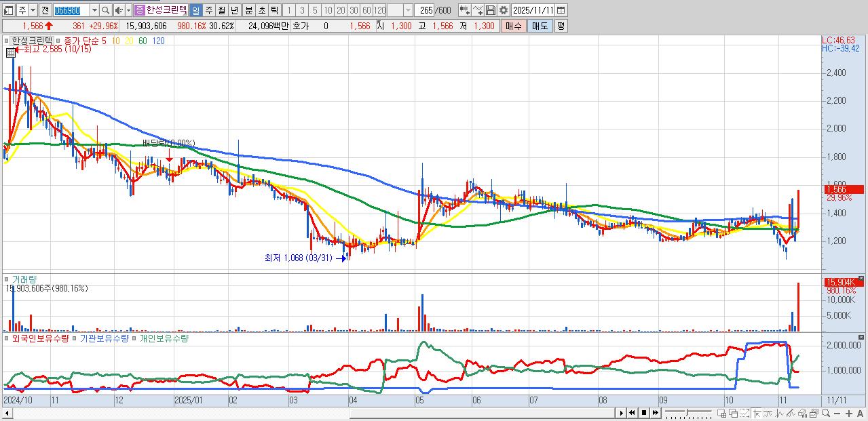868x421 pixels.
Task: Select the 초 second period button
Action: 261,10
